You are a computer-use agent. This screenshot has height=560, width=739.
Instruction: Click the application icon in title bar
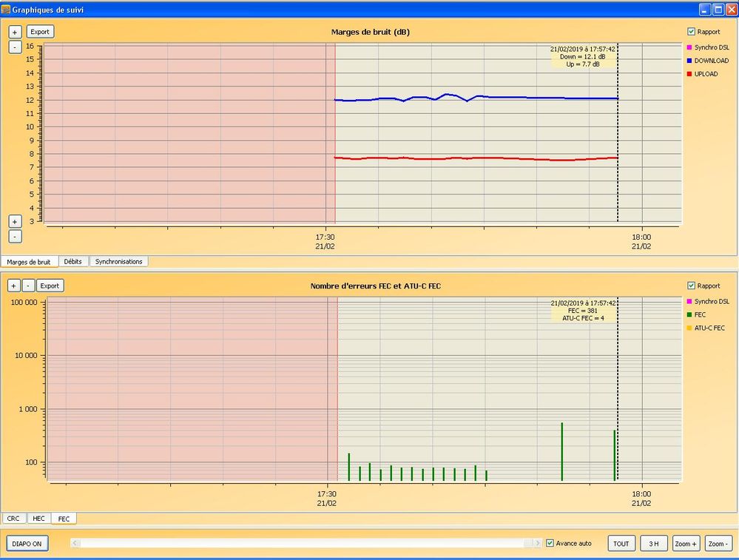[x=7, y=10]
